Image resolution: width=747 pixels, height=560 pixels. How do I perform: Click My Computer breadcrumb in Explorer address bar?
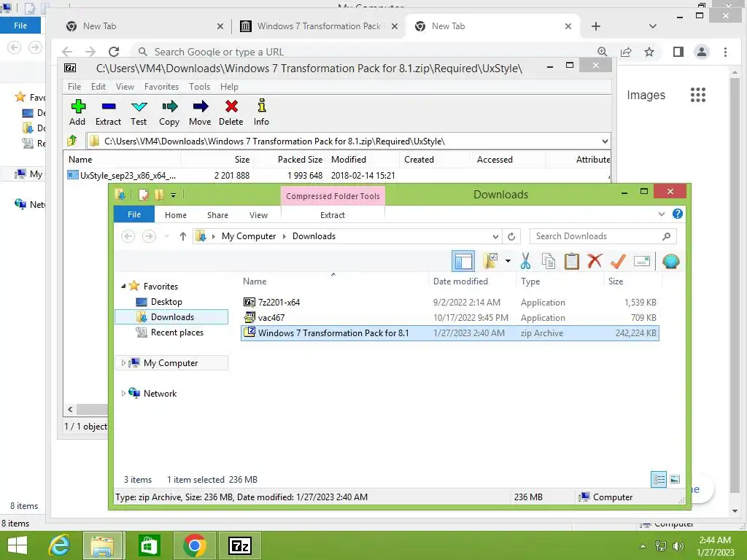[248, 236]
